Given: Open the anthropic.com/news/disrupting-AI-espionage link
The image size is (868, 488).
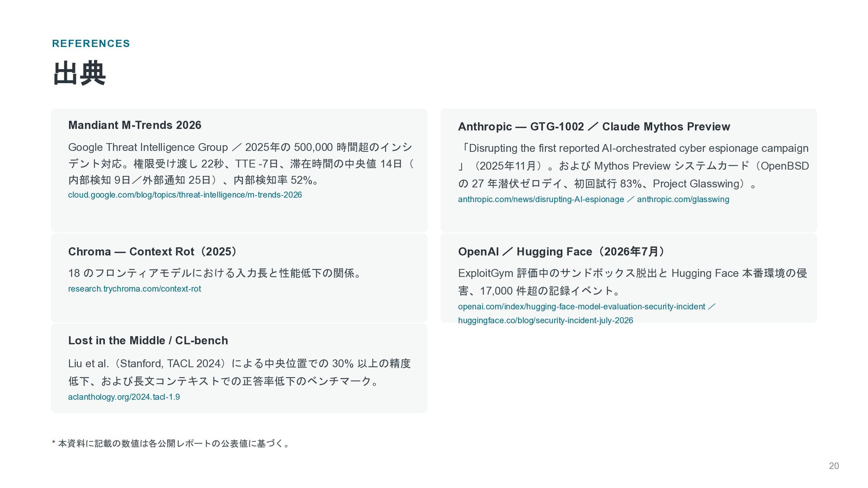Looking at the screenshot, I should point(541,199).
